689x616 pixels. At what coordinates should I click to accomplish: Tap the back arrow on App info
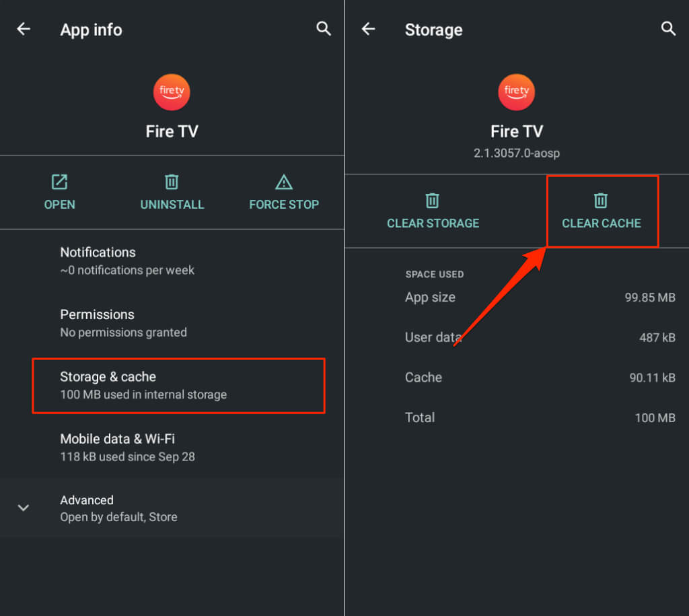(24, 29)
